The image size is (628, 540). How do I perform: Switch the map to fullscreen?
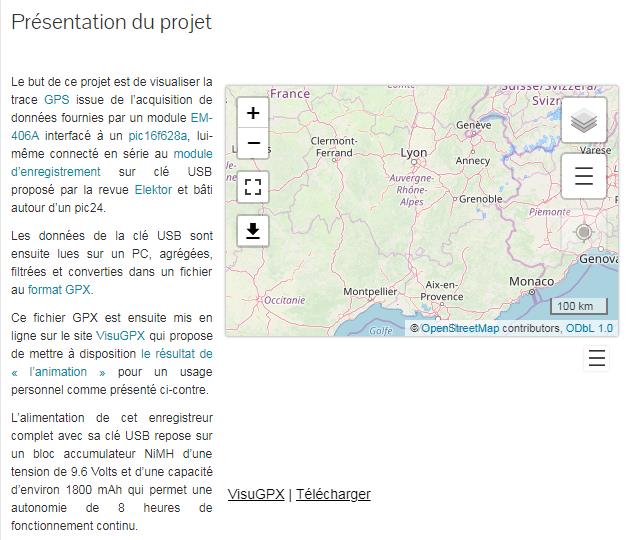[x=253, y=187]
